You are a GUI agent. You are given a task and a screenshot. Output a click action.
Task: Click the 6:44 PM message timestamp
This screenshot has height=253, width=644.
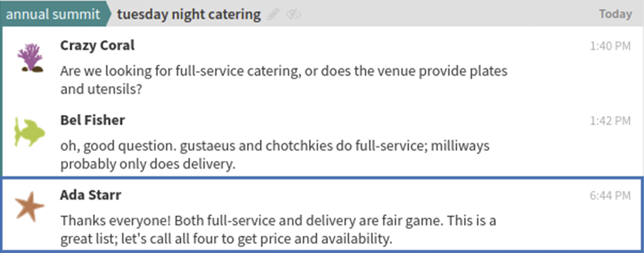coord(610,196)
